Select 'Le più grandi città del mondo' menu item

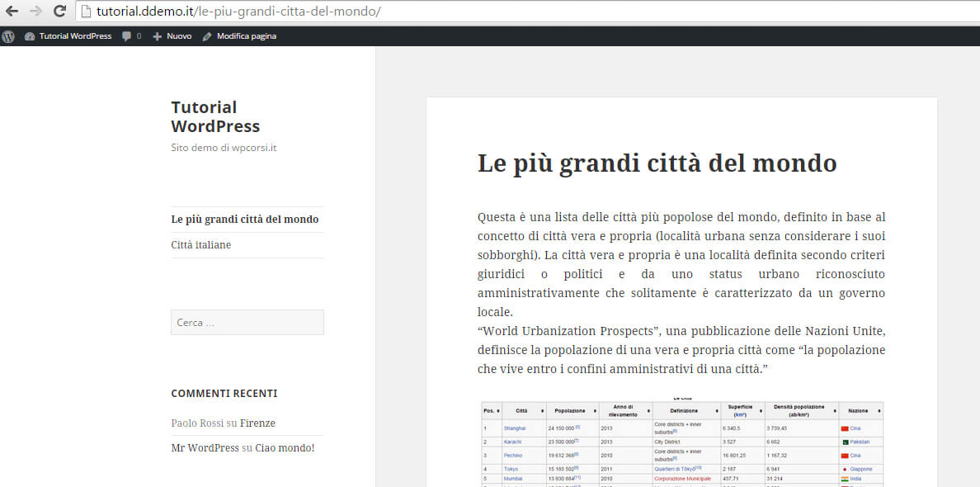pyautogui.click(x=244, y=219)
